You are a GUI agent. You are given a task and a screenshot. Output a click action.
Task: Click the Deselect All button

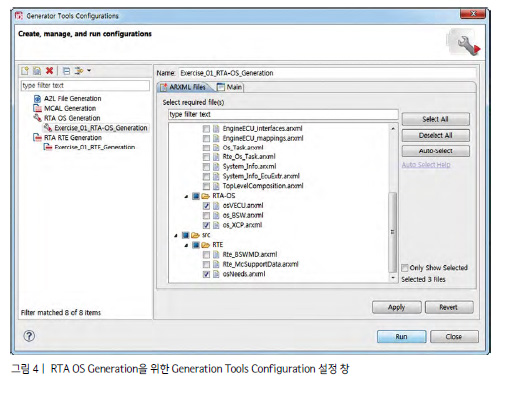click(435, 135)
